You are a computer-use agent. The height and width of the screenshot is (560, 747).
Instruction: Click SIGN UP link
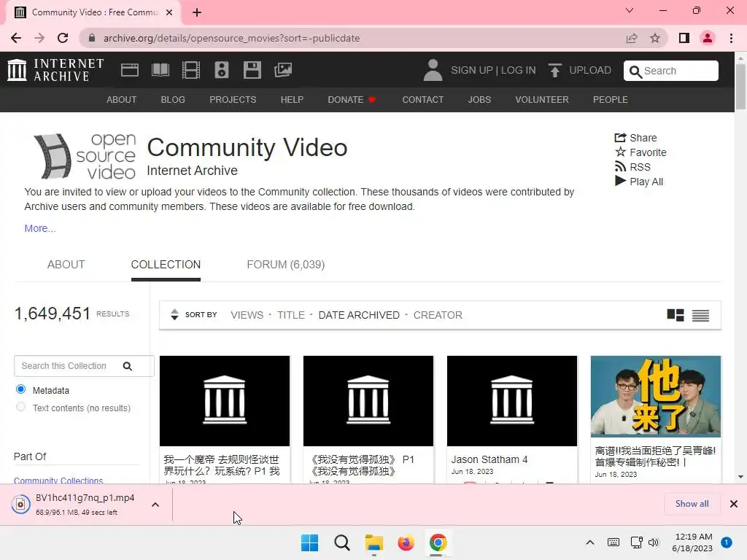[x=472, y=70]
